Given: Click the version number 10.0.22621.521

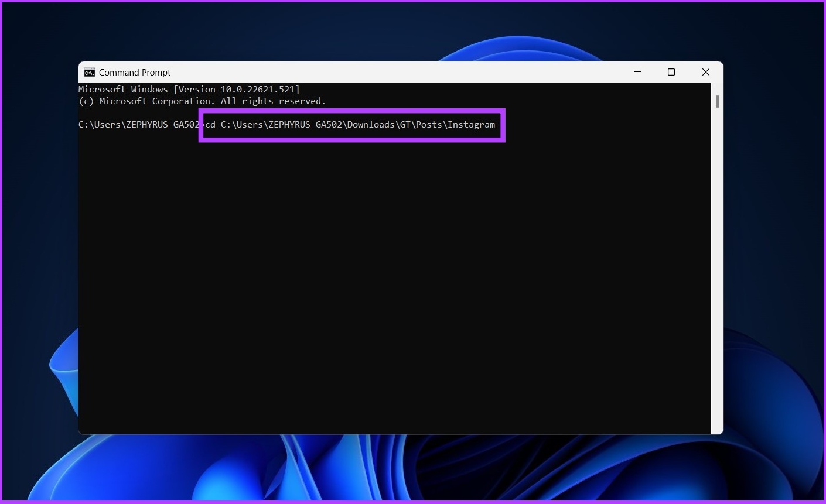Looking at the screenshot, I should pos(258,90).
